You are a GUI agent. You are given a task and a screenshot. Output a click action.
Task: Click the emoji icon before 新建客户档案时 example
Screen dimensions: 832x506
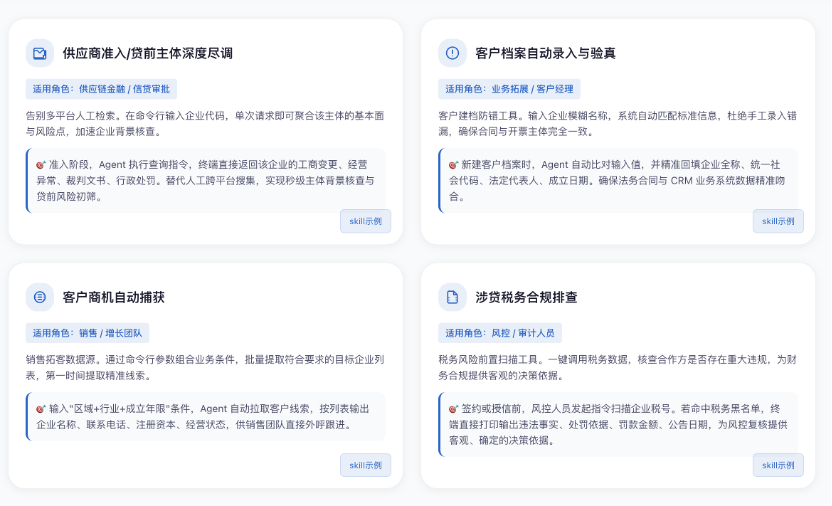click(453, 164)
